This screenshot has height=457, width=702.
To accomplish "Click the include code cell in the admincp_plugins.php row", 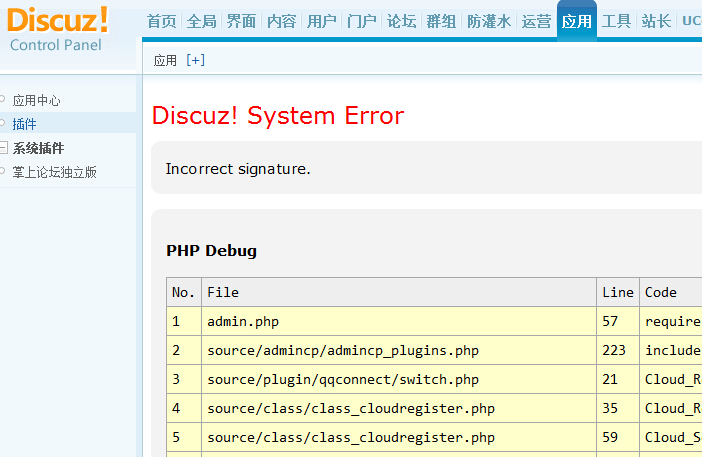I will click(x=671, y=350).
